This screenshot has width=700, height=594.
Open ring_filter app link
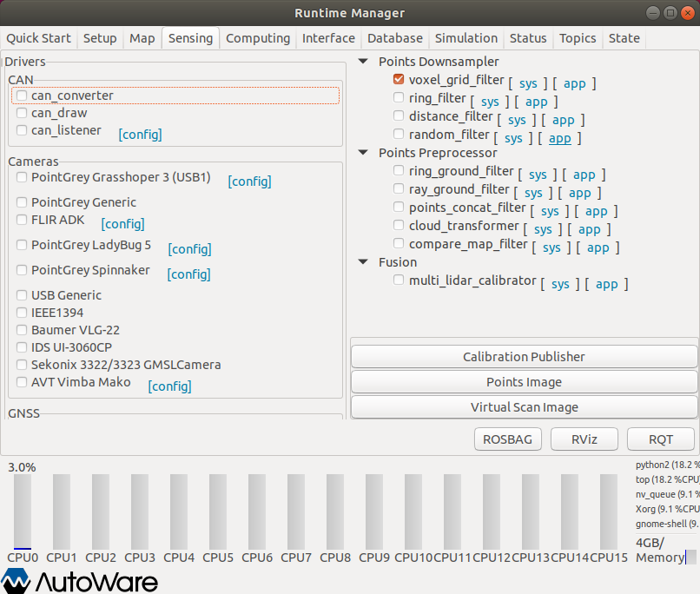(537, 102)
